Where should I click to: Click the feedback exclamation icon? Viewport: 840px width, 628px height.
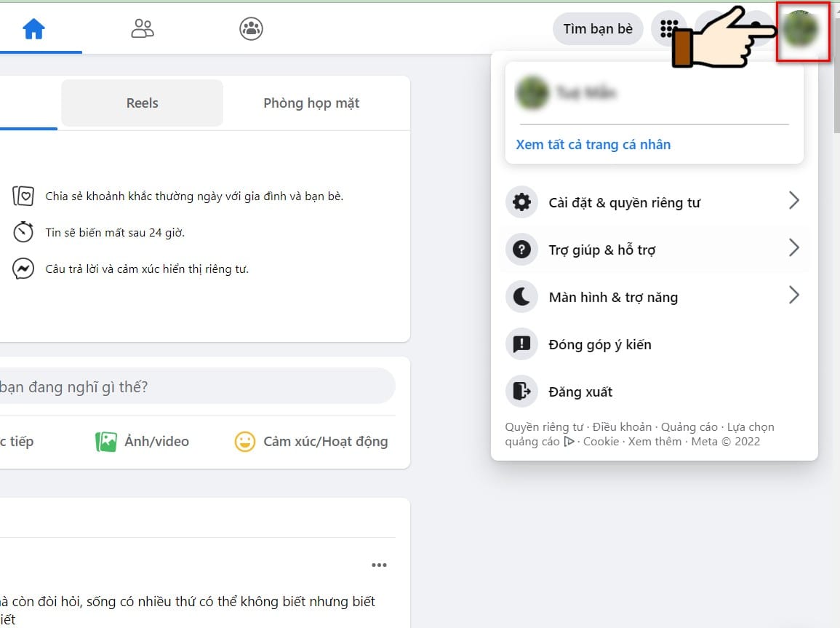[521, 343]
